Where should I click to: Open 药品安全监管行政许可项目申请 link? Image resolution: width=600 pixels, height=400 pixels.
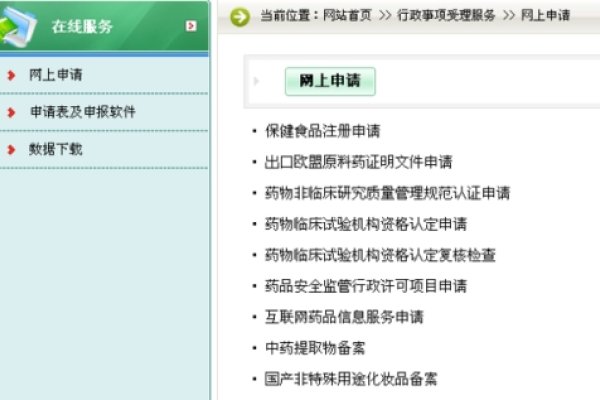click(x=366, y=286)
